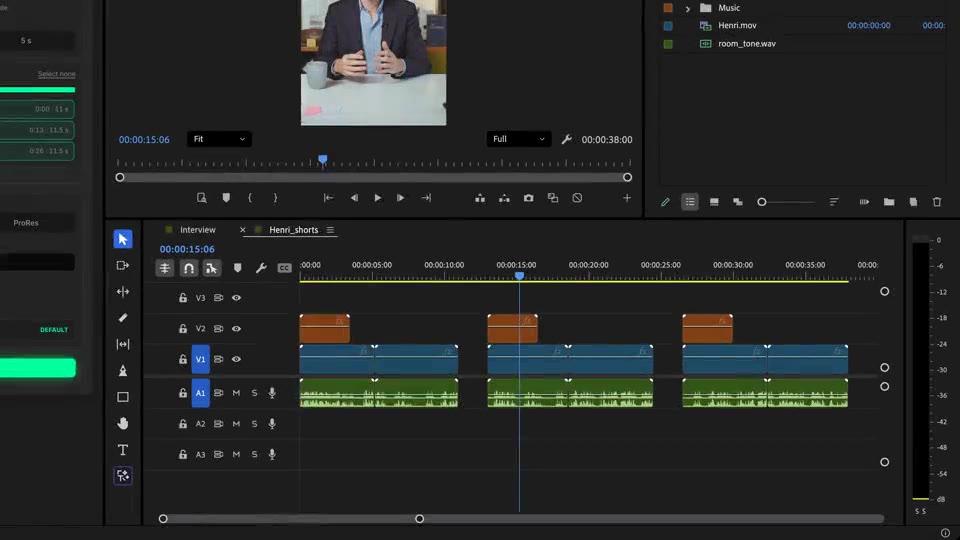Open sort icons menu in Project panel
This screenshot has width=960, height=540.
coord(834,201)
